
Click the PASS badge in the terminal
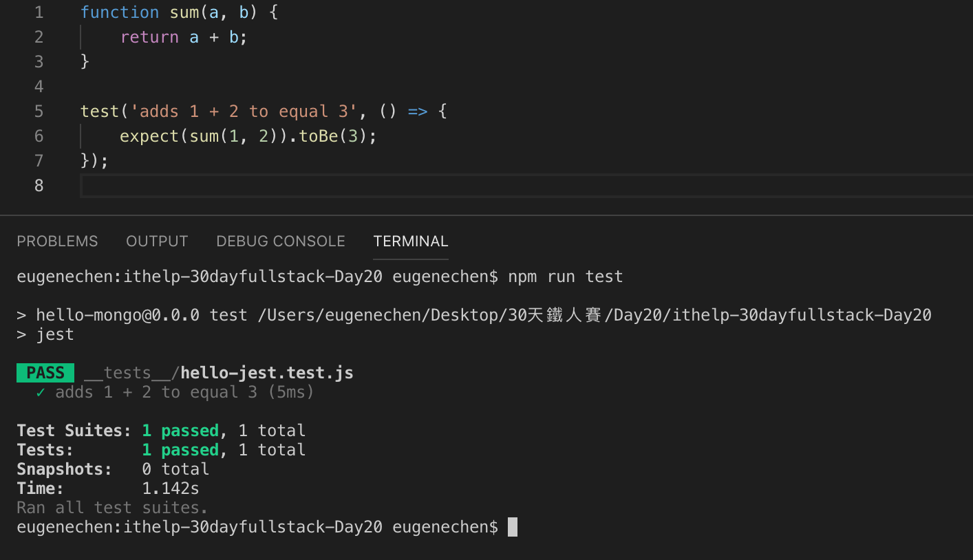(45, 372)
